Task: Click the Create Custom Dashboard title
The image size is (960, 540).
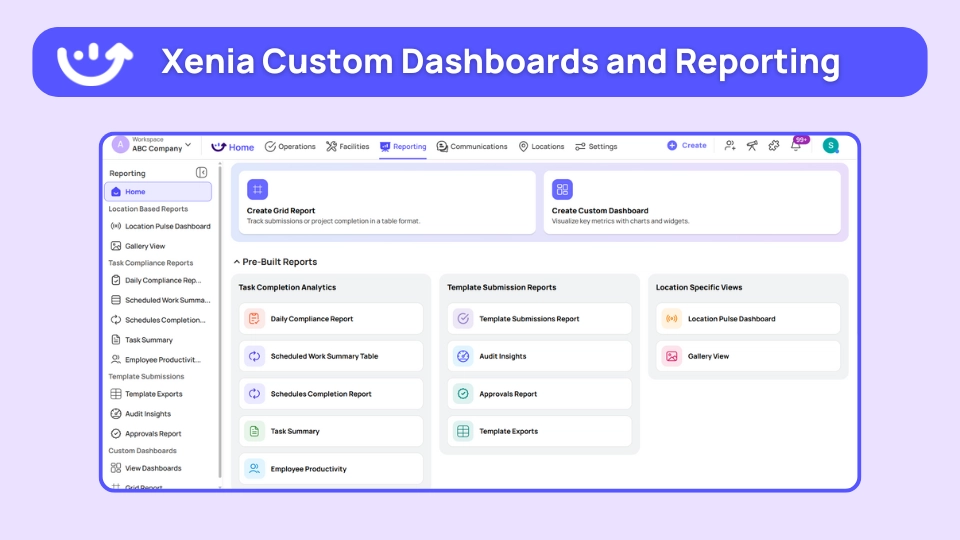Action: (600, 211)
